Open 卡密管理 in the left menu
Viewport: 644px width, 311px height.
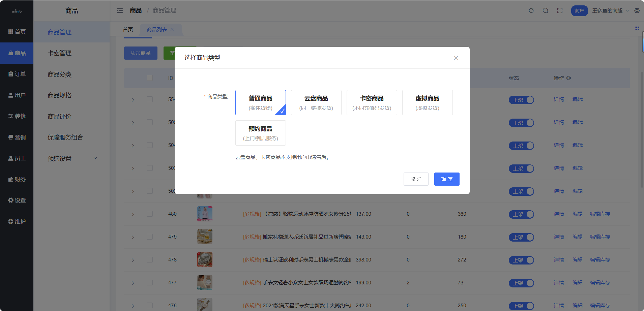(x=60, y=53)
